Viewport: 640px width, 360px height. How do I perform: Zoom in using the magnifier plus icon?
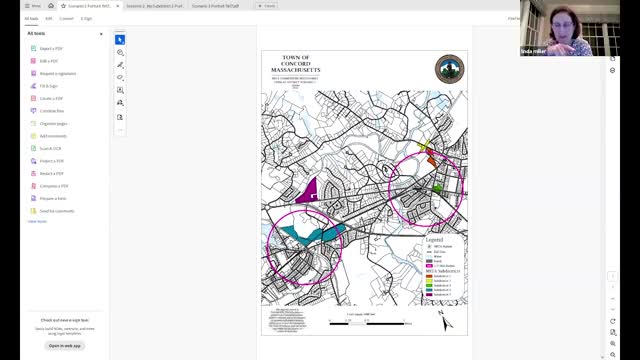[x=613, y=344]
